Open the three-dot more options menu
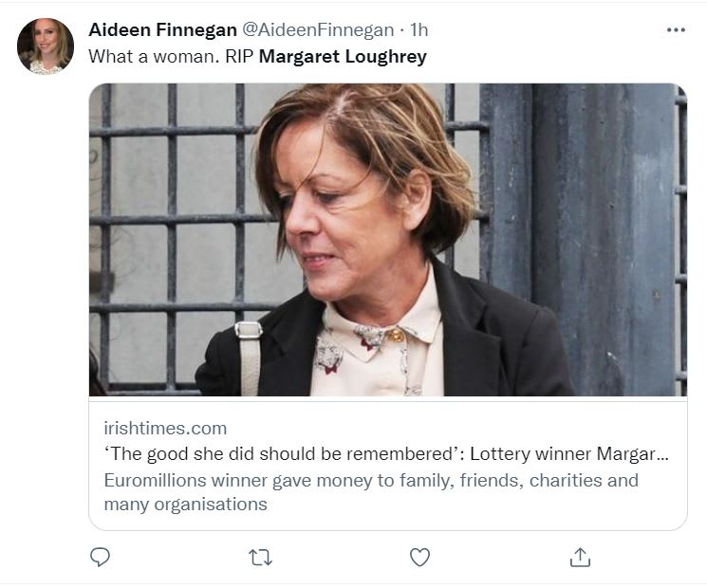 [x=676, y=30]
